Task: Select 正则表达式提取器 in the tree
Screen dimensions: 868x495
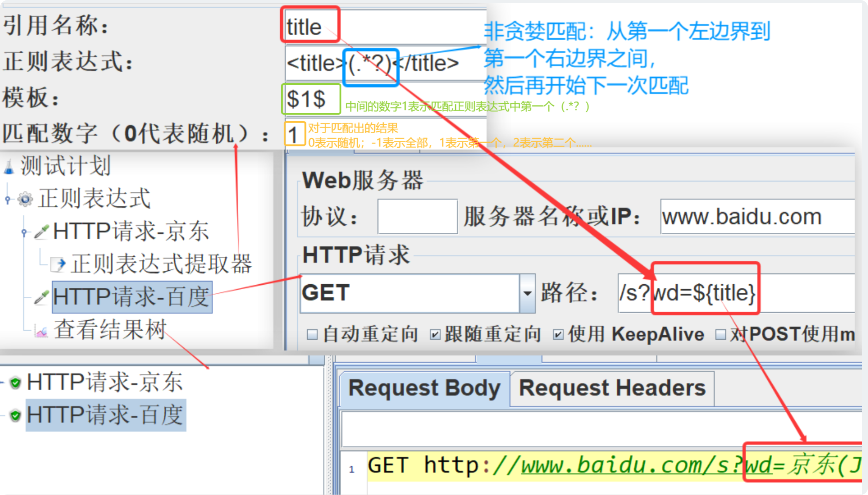Action: 161,264
